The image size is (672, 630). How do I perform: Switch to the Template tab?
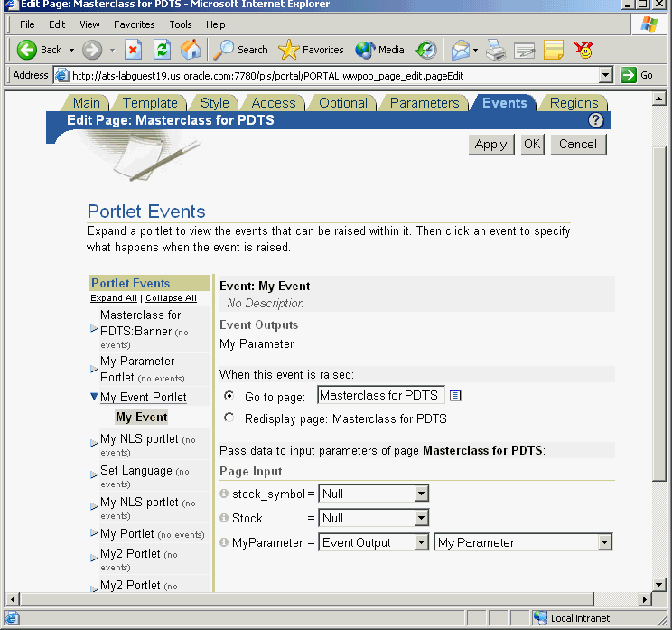tap(150, 103)
